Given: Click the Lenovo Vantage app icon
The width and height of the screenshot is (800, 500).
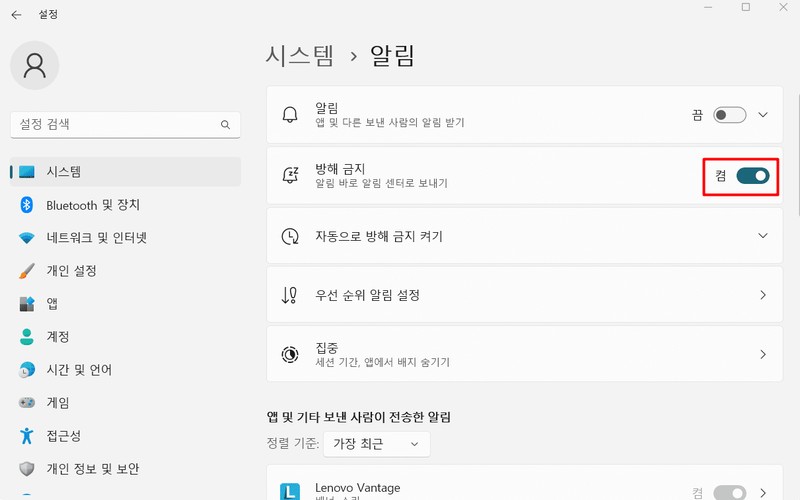Looking at the screenshot, I should coord(290,491).
